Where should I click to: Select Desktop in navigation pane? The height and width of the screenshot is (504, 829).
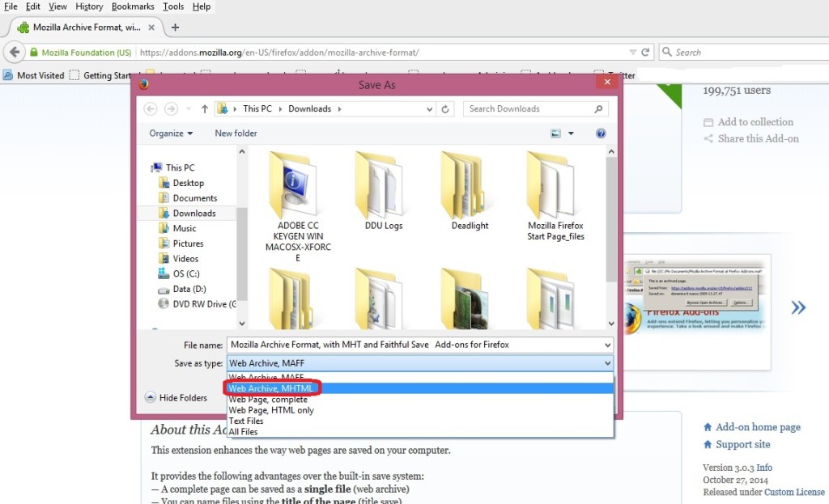181,183
